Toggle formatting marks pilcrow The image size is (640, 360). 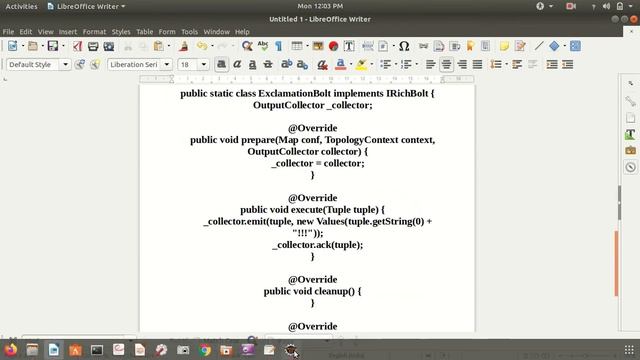(279, 46)
